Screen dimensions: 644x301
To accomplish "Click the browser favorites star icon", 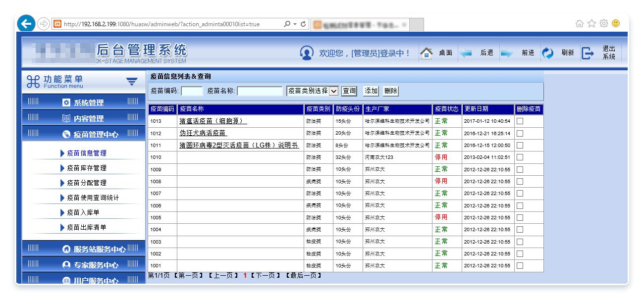I will coord(591,24).
